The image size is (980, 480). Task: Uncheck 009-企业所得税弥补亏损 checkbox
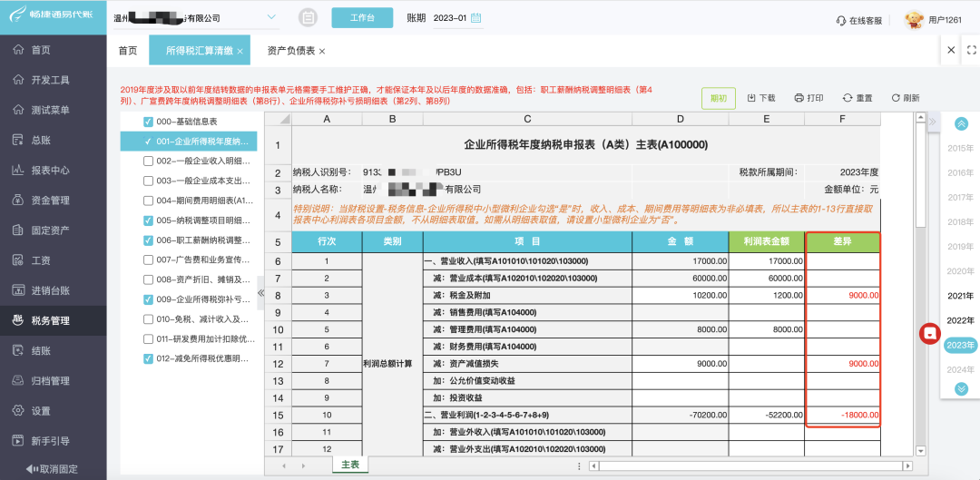[148, 299]
